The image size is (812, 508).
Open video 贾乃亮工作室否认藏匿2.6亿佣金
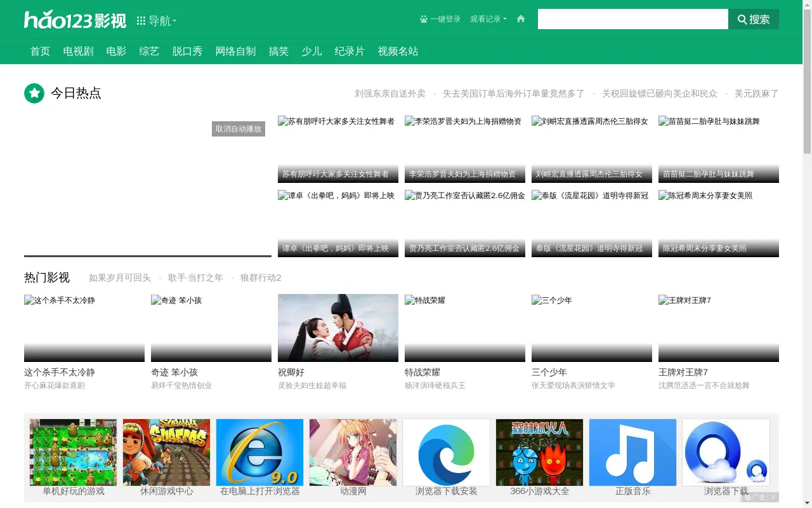click(465, 223)
